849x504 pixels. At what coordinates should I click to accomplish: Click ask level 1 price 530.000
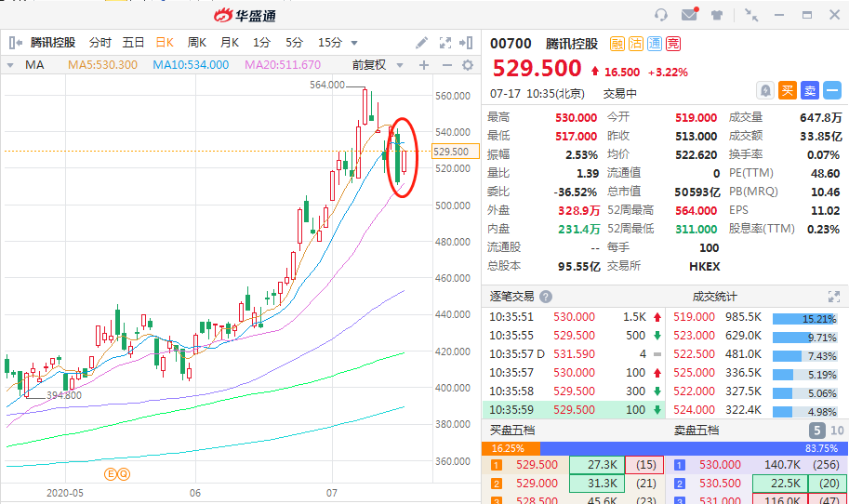720,465
